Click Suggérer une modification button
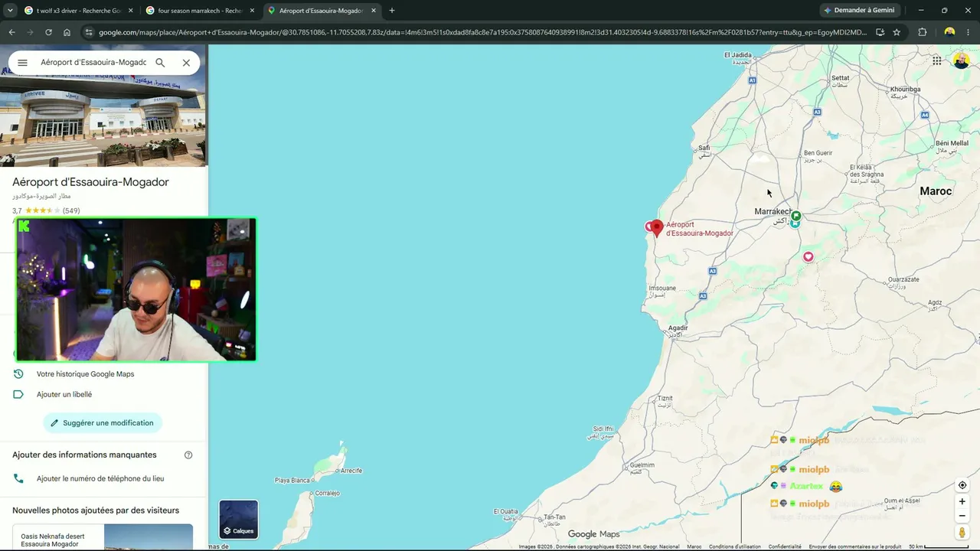 (103, 423)
